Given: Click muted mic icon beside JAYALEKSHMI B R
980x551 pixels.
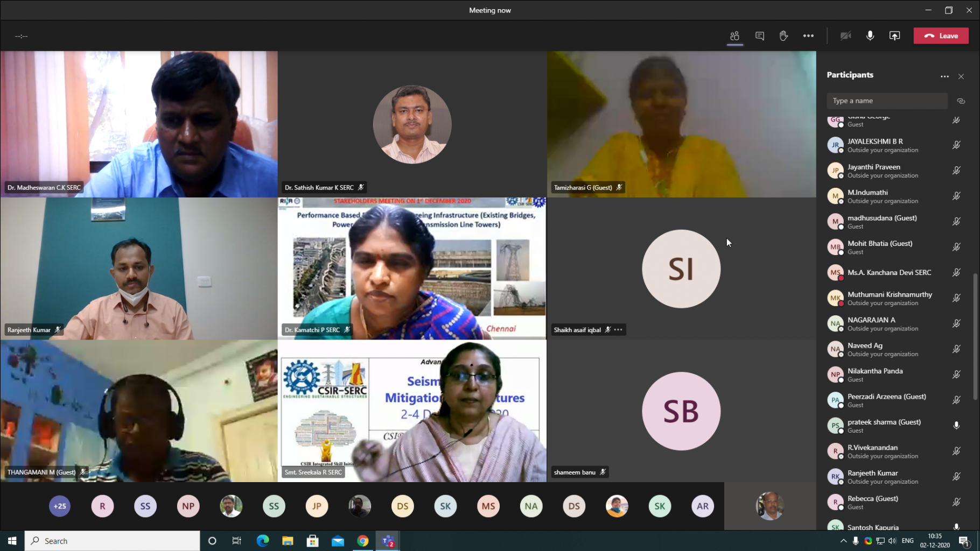Looking at the screenshot, I should click(956, 145).
